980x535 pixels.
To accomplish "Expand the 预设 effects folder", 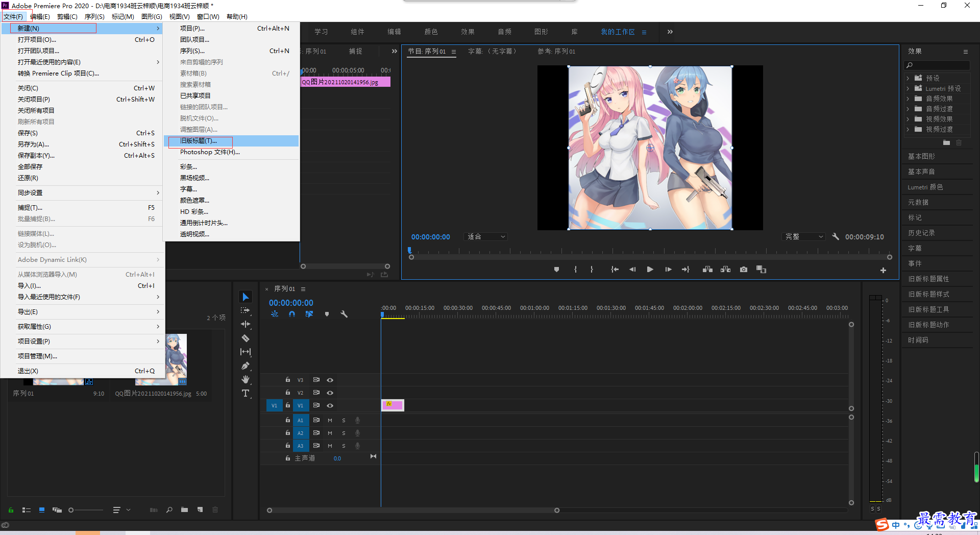I will click(x=908, y=78).
